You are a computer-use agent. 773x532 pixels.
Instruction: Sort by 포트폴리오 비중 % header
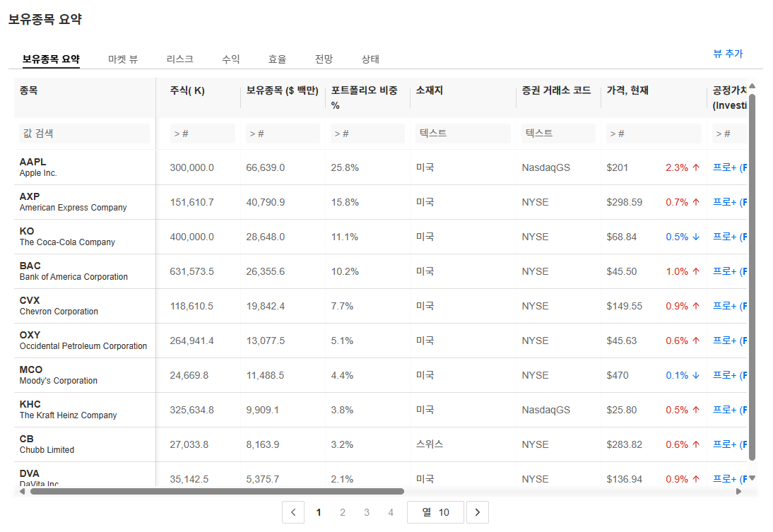tap(365, 97)
